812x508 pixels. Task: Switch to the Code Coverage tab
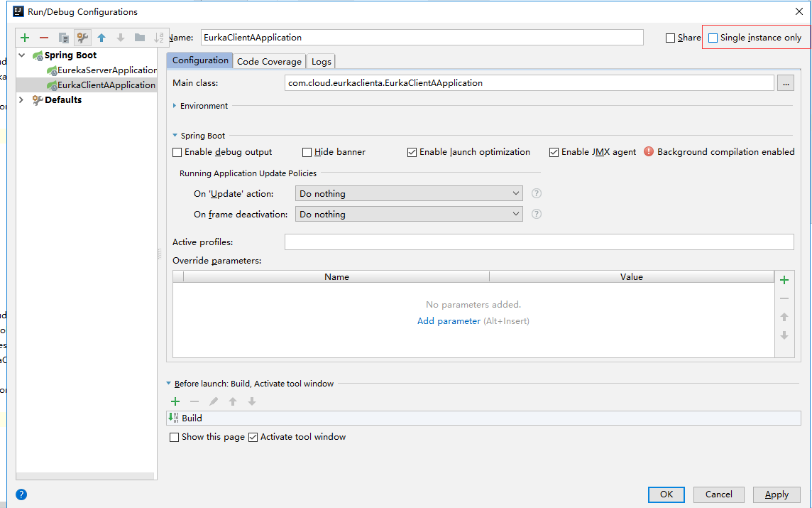[x=269, y=60]
